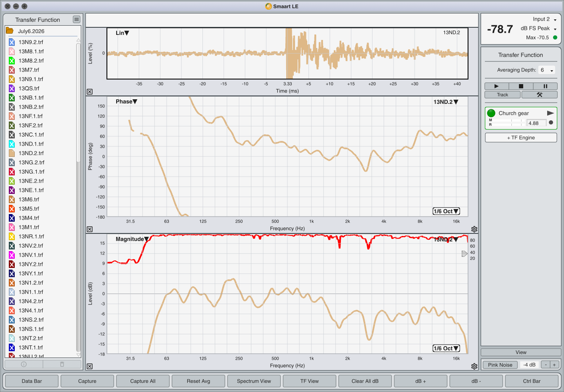Screen dimensions: 564x392
Task: Switch to Spectrum View
Action: coord(254,381)
